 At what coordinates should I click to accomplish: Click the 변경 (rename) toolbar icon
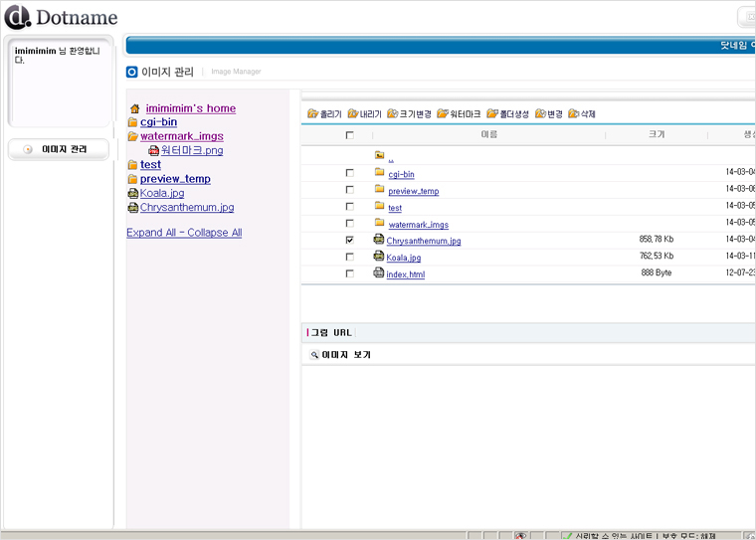pyautogui.click(x=541, y=114)
